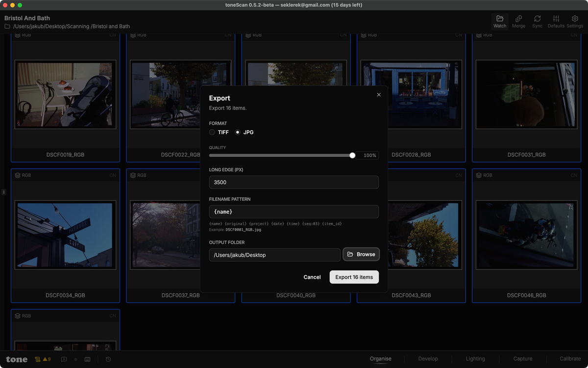
Task: Select the DSCF0031_RGB thumbnail
Action: (x=526, y=95)
